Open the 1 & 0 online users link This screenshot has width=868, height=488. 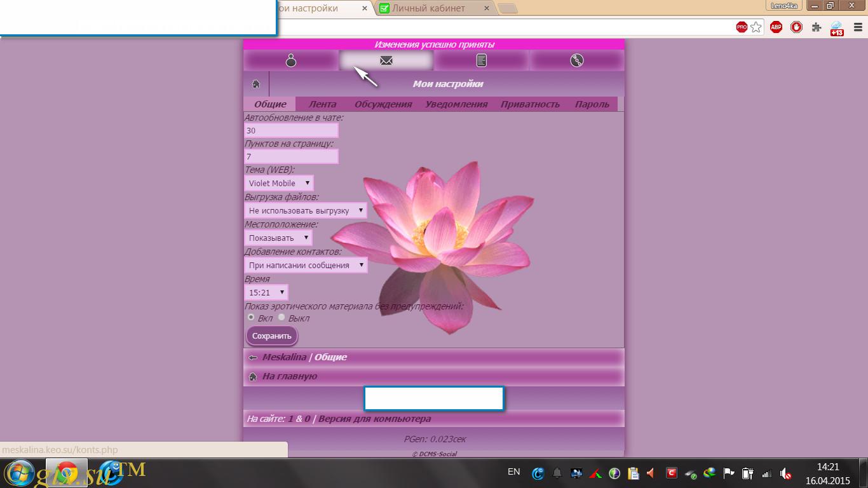pyautogui.click(x=299, y=419)
